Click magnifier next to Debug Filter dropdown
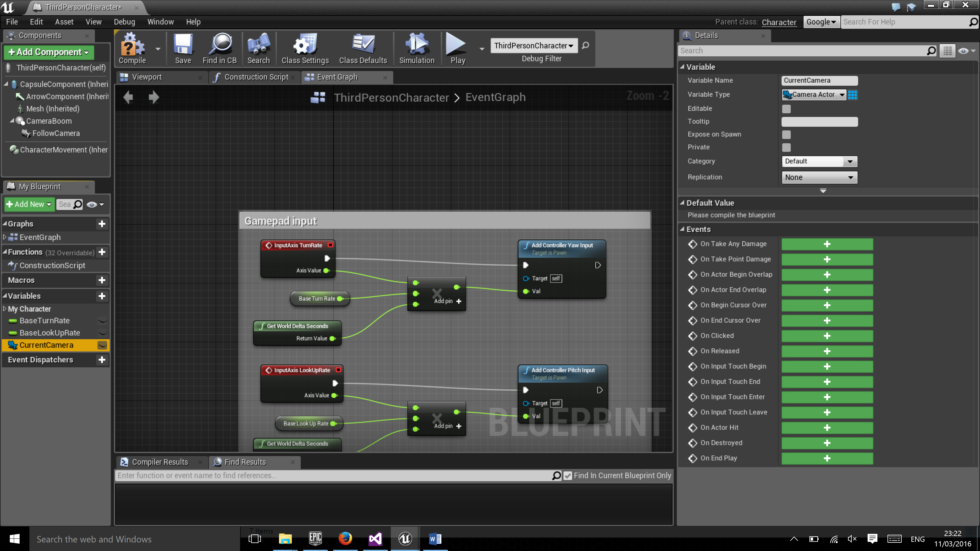The width and height of the screenshot is (980, 551). [x=586, y=46]
